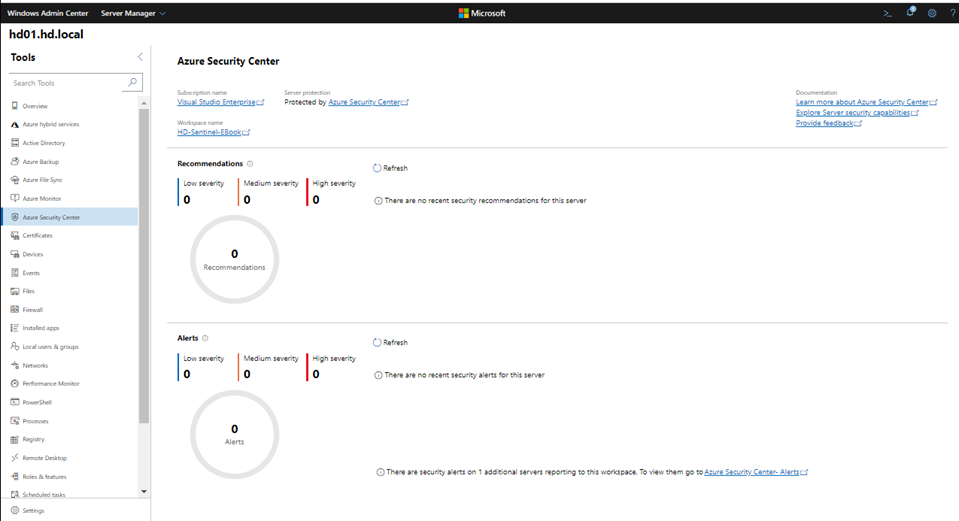Image resolution: width=959 pixels, height=521 pixels.
Task: Click the Azure hybrid services icon
Action: point(15,124)
